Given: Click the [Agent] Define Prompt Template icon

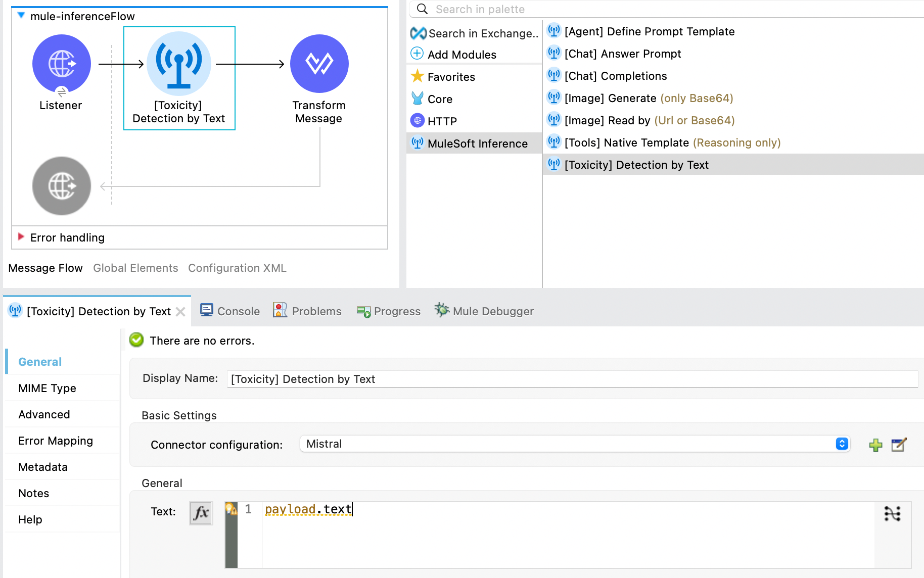Looking at the screenshot, I should [x=554, y=31].
